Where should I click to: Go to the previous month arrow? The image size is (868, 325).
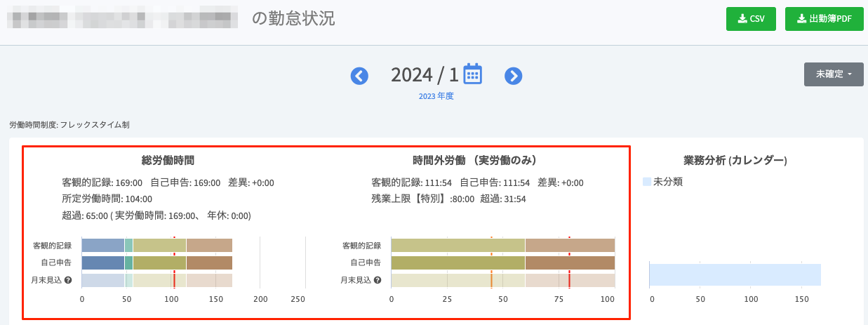pyautogui.click(x=359, y=76)
